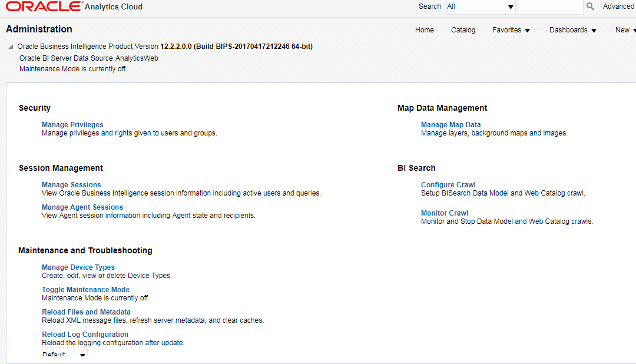Open Configure Crawl under BI Search
Screen dimensions: 636x364
click(448, 185)
